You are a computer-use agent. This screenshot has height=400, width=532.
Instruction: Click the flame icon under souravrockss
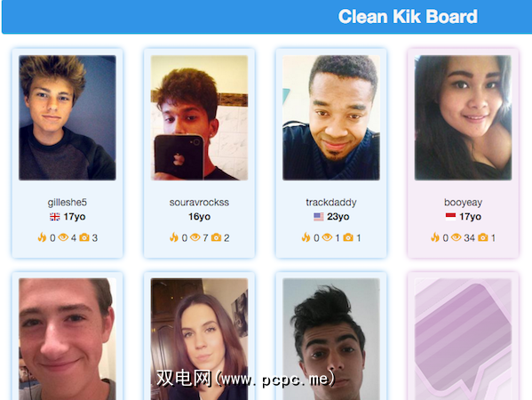(174, 237)
